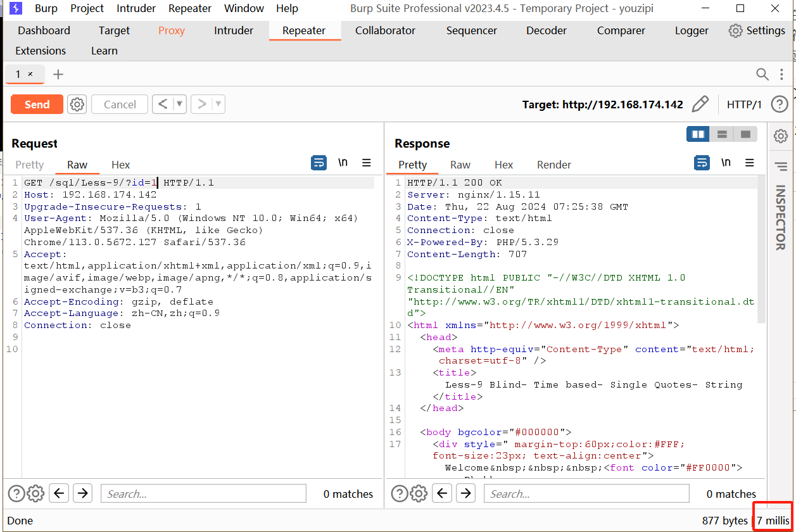Select side-by-side split layout view

698,134
